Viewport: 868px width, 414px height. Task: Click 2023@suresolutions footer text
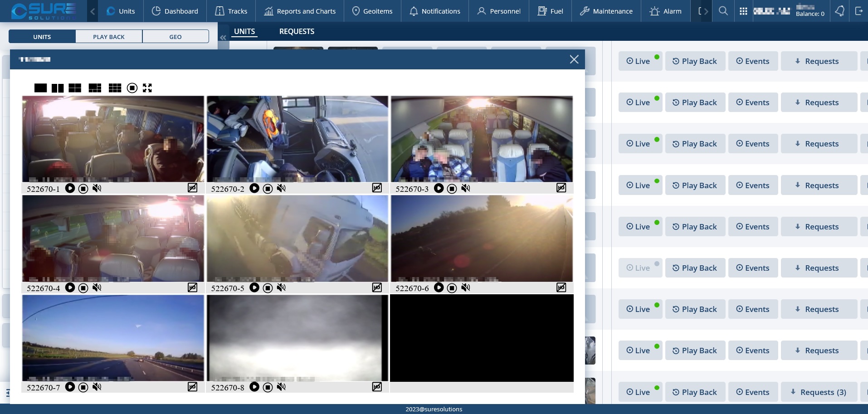pyautogui.click(x=434, y=409)
